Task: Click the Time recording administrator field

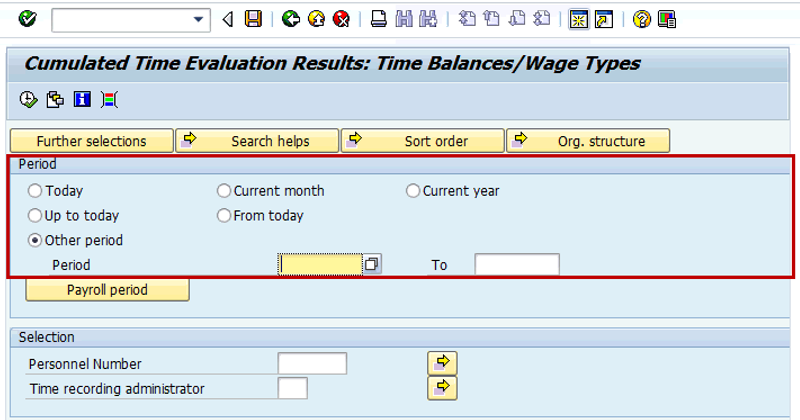Action: [293, 388]
